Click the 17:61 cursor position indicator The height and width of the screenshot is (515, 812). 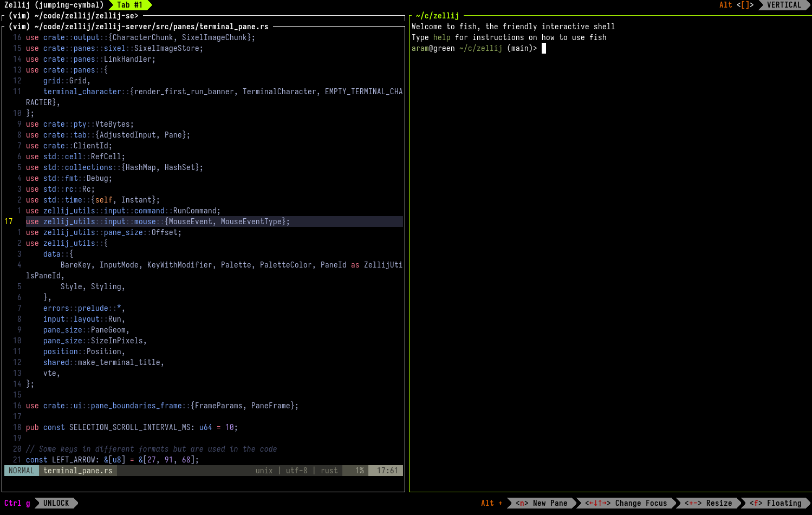(387, 471)
